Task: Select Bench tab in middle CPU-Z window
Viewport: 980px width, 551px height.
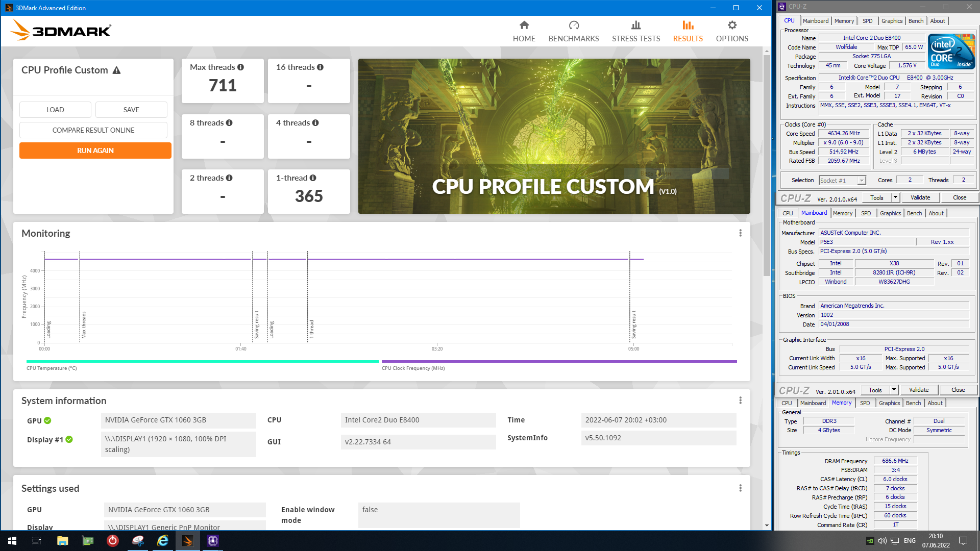Action: click(x=915, y=213)
